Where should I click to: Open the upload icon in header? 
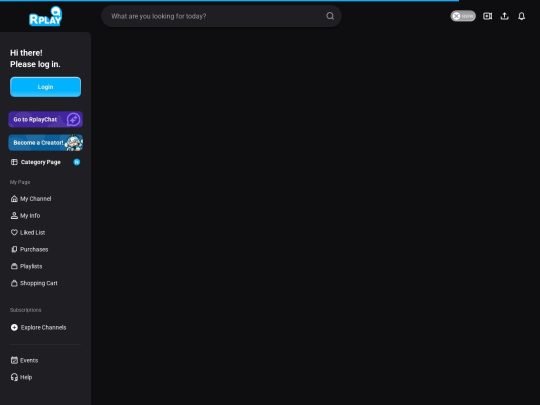505,16
